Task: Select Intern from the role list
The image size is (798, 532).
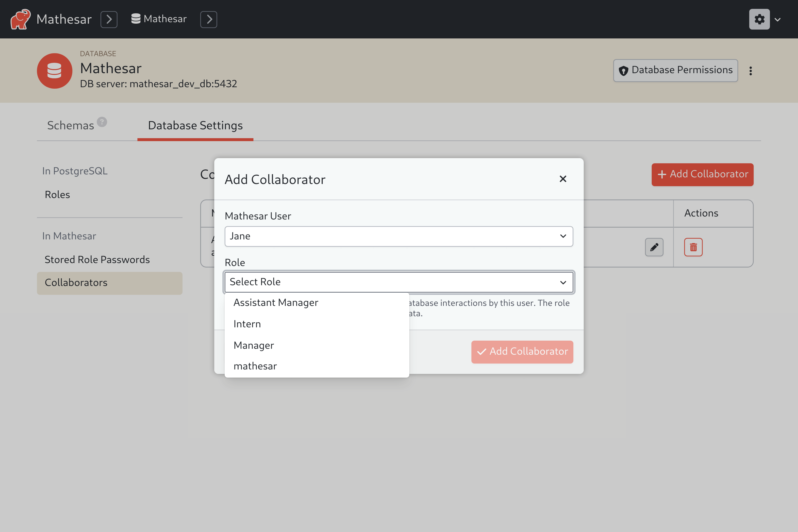Action: 247,324
